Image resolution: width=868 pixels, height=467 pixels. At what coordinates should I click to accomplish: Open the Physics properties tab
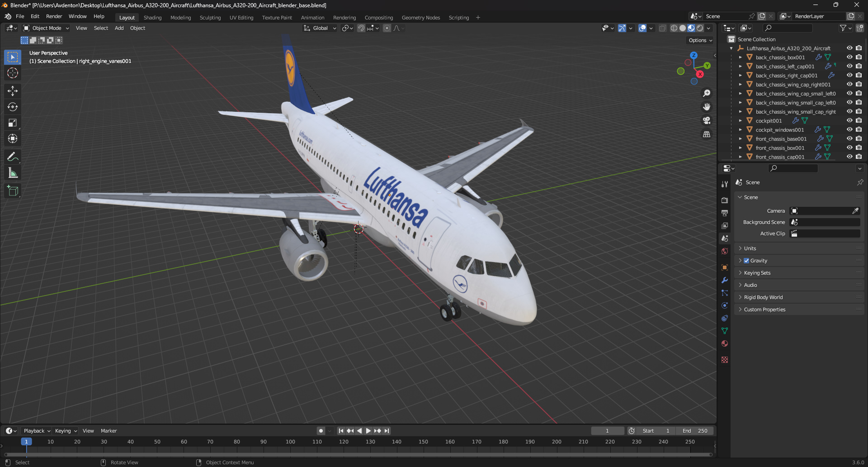coord(725,305)
